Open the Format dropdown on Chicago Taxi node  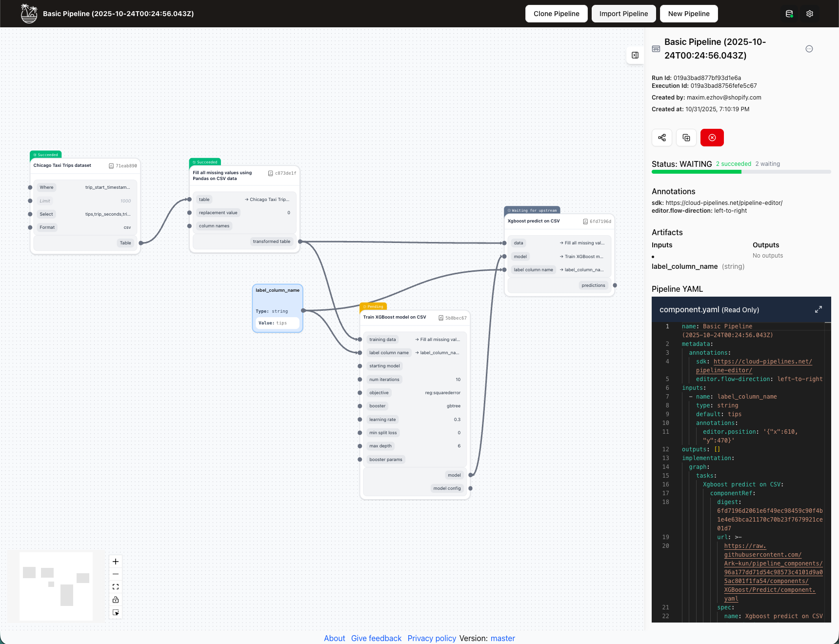[47, 227]
